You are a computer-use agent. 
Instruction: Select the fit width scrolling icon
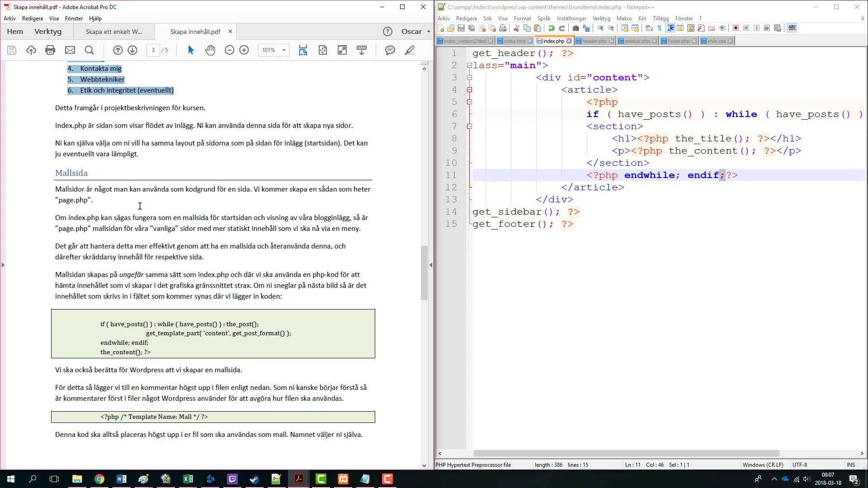303,50
